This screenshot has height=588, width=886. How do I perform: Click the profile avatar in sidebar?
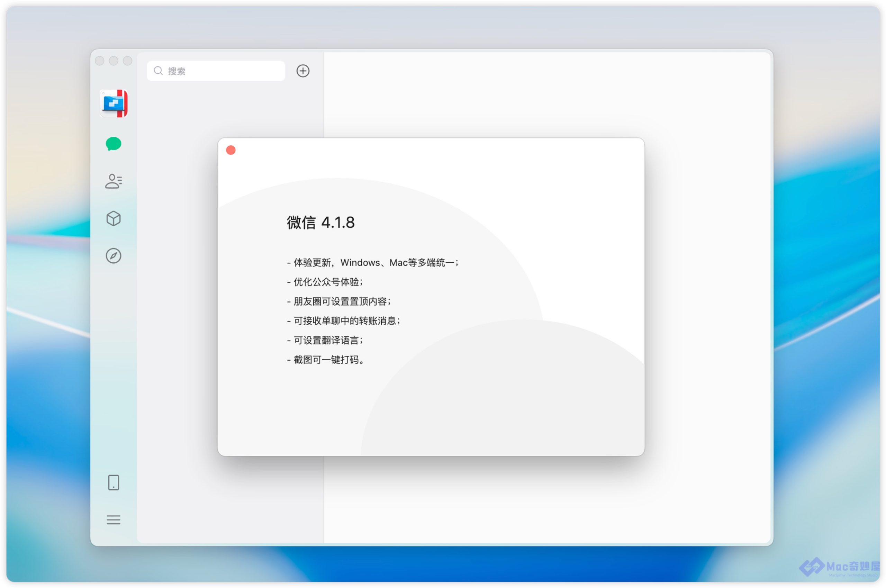pos(114,103)
